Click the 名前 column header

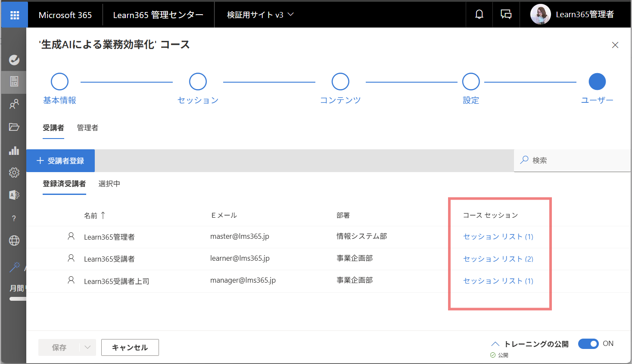tap(90, 216)
